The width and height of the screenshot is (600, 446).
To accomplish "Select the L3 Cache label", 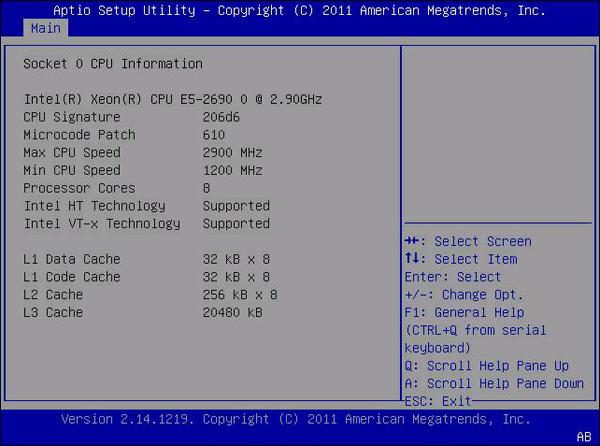I will click(53, 313).
